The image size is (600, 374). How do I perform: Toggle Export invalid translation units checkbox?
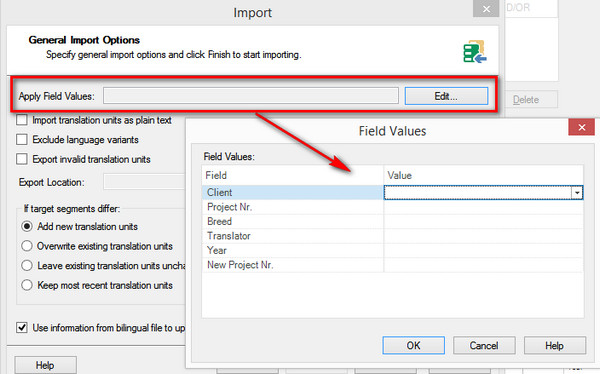pyautogui.click(x=22, y=159)
